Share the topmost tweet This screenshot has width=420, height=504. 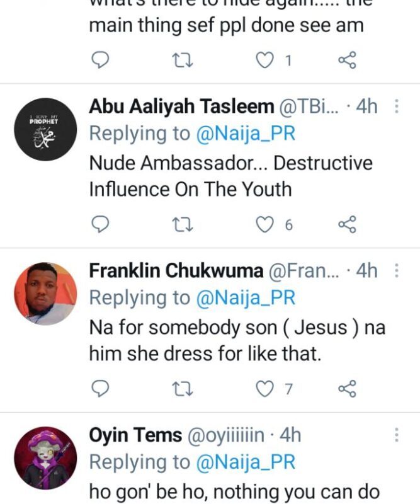point(347,60)
